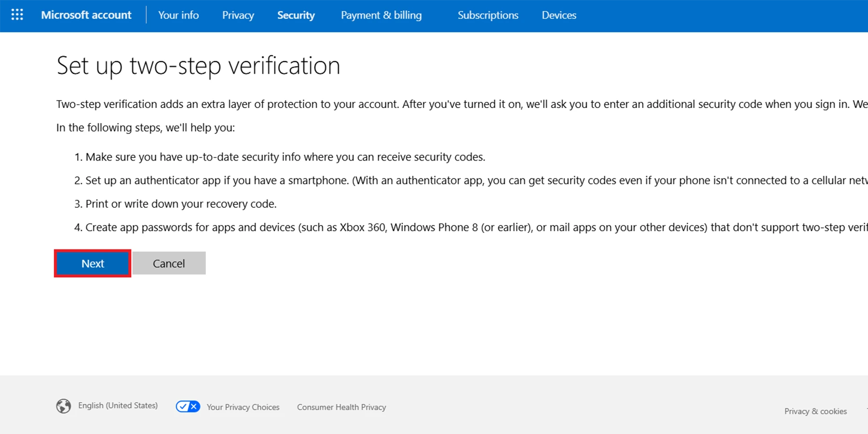Click the globe language icon in footer
The width and height of the screenshot is (868, 434).
click(64, 406)
